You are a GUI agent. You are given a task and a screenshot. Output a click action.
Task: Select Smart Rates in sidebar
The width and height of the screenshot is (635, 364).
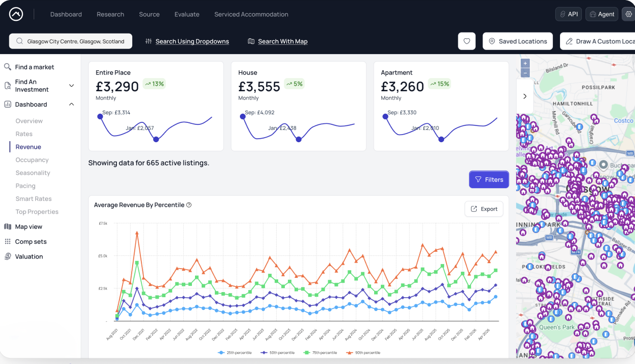coord(34,199)
